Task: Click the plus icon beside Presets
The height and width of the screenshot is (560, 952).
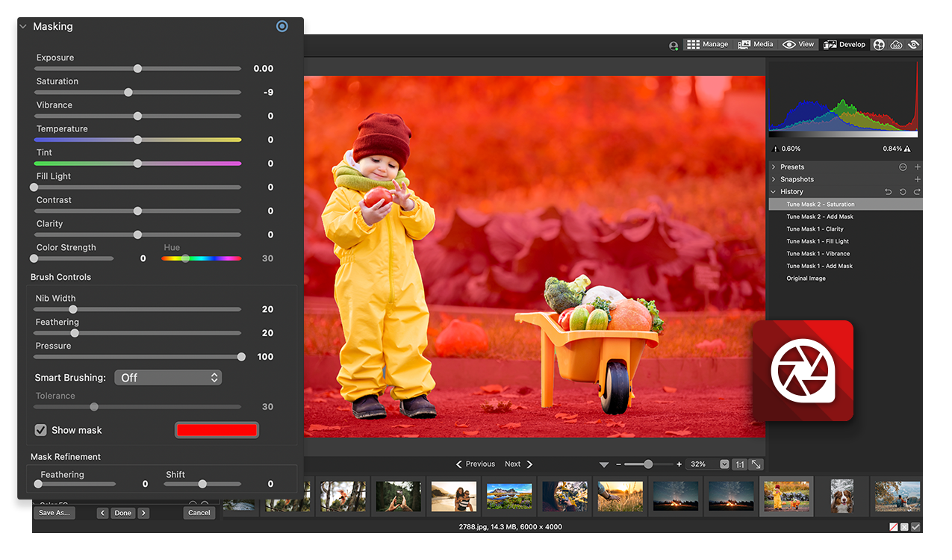Action: (918, 167)
